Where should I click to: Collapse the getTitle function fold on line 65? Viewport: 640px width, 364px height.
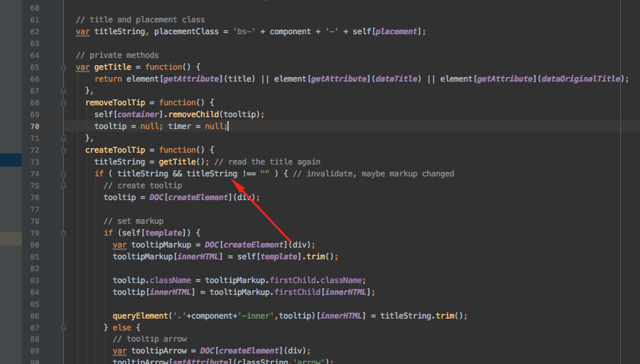pos(64,68)
